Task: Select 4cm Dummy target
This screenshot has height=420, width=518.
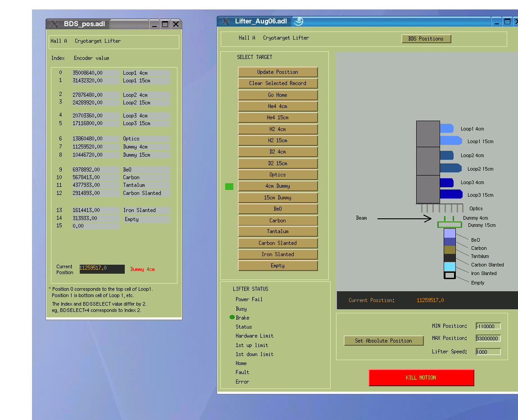Action: pos(278,186)
